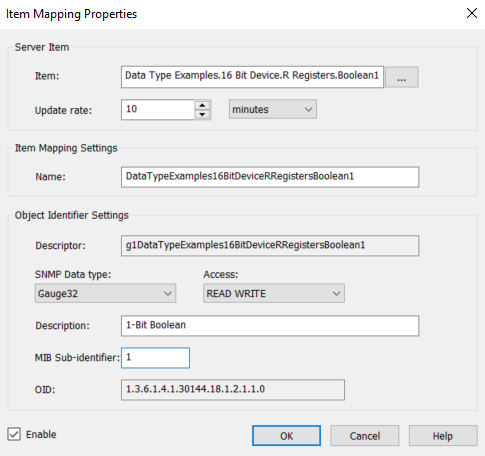Open the server item browse (...) button
Image resolution: width=485 pixels, height=456 pixels.
pyautogui.click(x=402, y=77)
